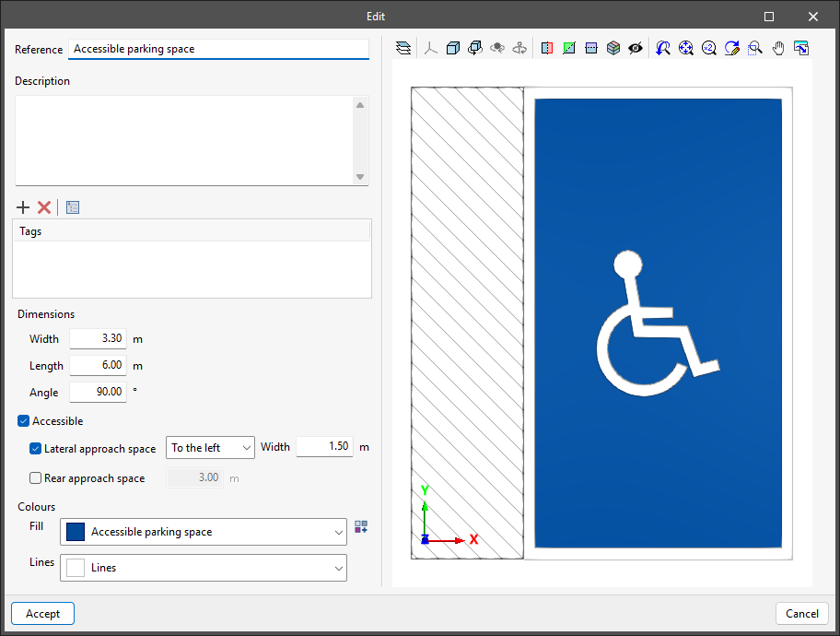
Task: Click the detach view window icon
Action: click(801, 48)
